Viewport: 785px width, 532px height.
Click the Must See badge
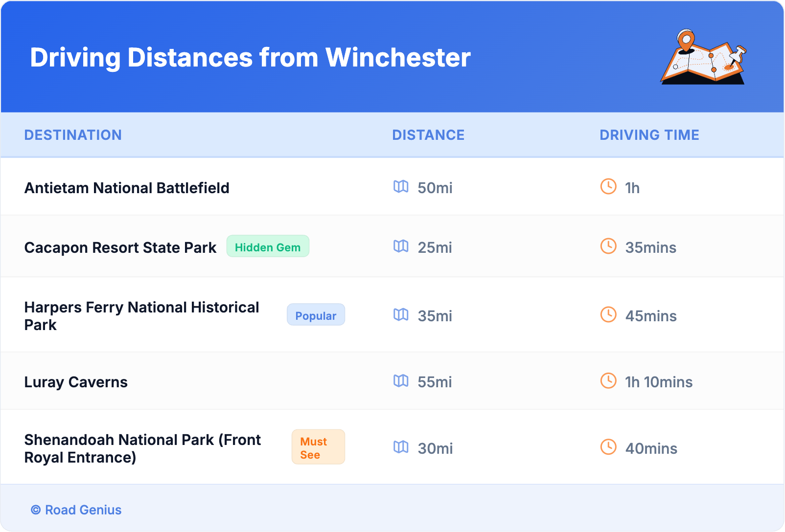point(318,447)
